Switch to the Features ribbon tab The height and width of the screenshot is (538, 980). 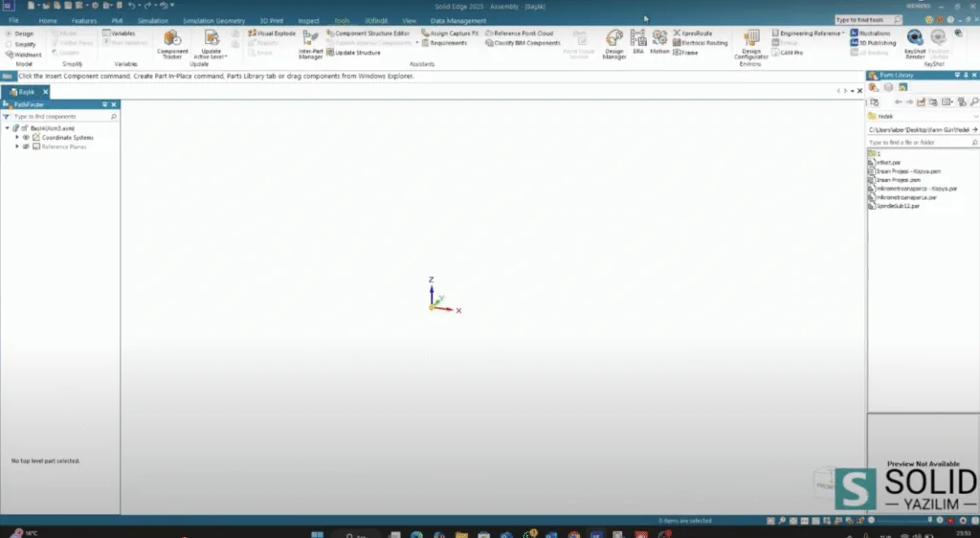point(84,21)
